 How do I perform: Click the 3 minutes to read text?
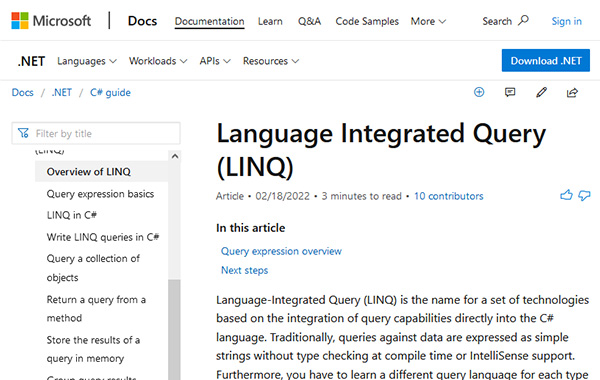point(362,196)
